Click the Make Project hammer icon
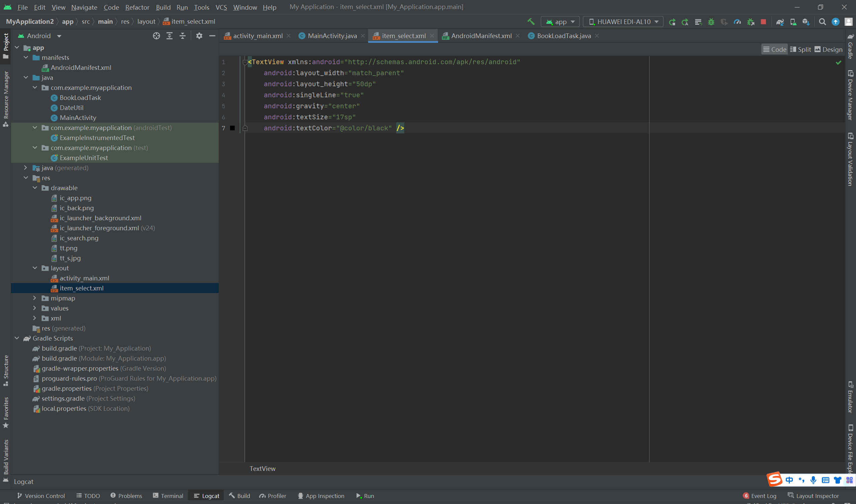This screenshot has height=504, width=856. click(531, 22)
